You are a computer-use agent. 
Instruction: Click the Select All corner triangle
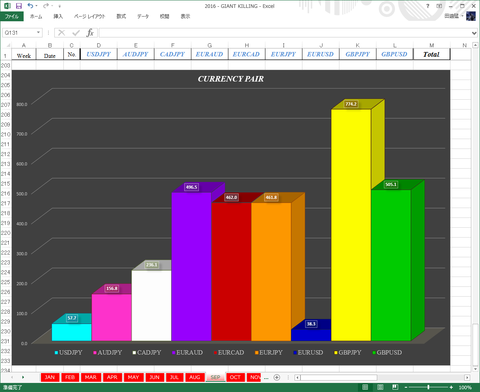pyautogui.click(x=8, y=45)
